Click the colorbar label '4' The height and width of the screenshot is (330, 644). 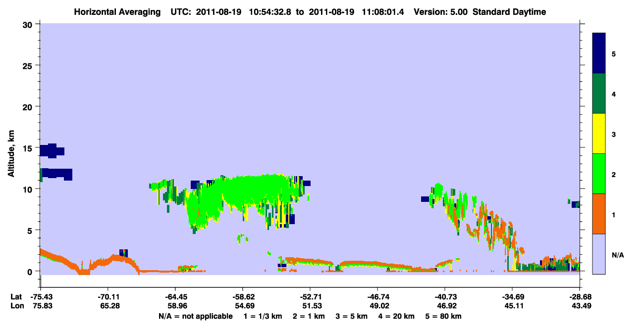point(613,94)
